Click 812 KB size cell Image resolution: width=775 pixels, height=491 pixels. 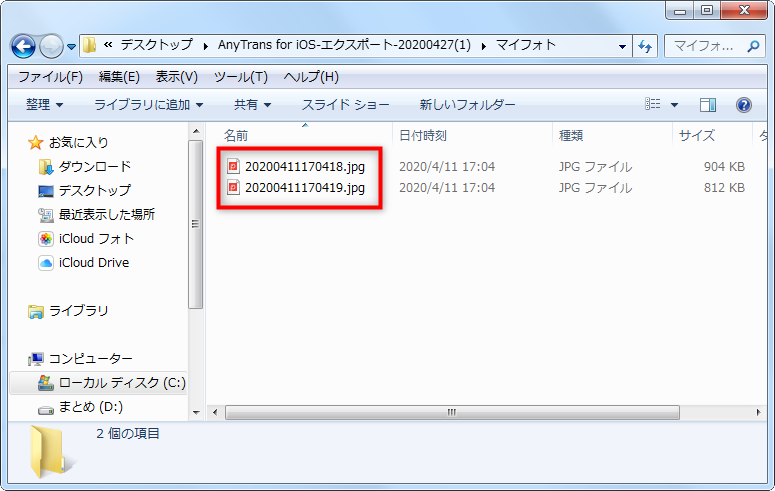coord(724,188)
